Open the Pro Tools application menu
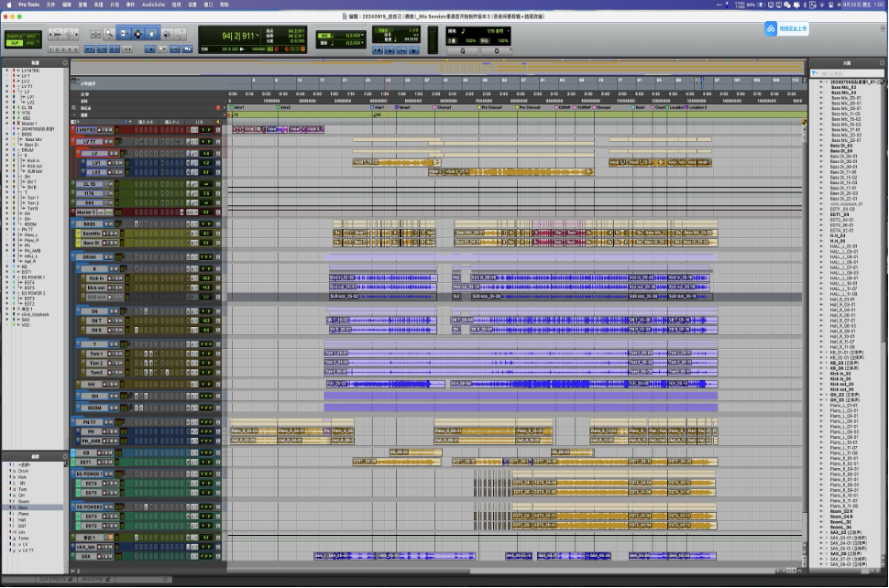 30,5
